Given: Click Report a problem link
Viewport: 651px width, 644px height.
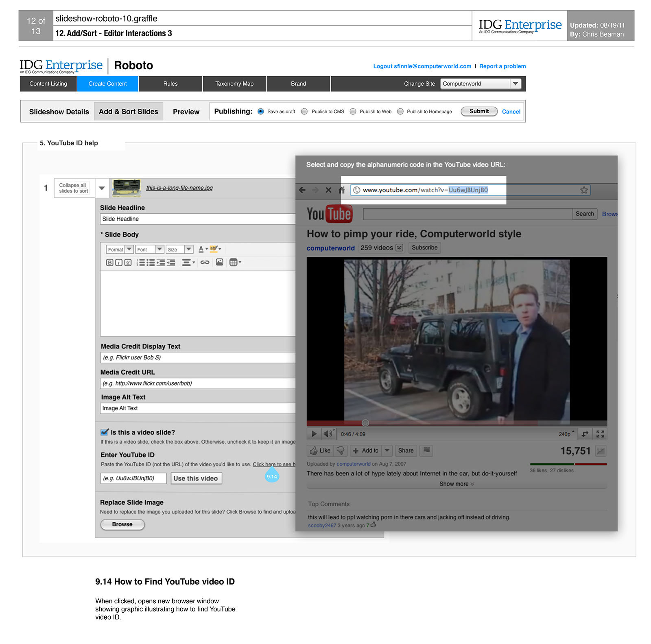Looking at the screenshot, I should point(502,66).
